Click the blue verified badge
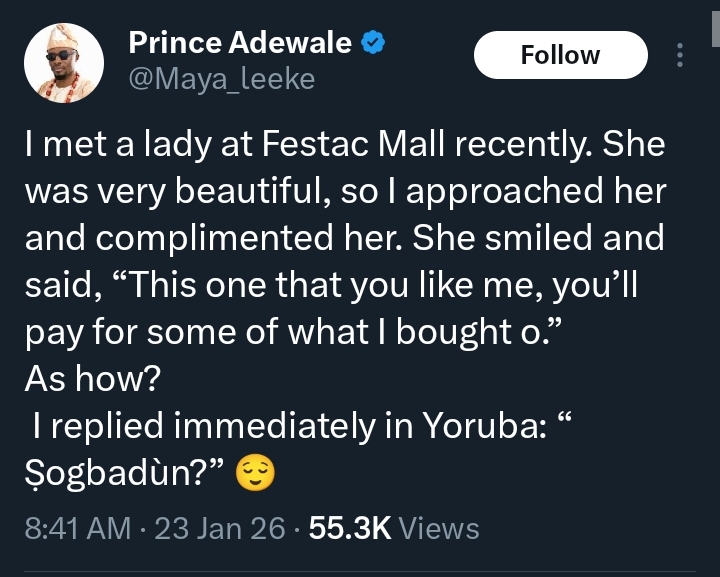 (373, 44)
